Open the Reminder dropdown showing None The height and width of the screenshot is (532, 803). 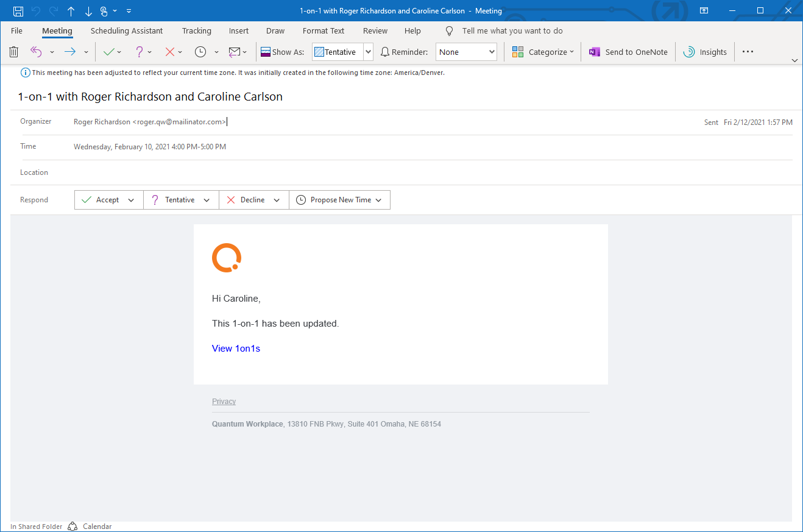(492, 52)
